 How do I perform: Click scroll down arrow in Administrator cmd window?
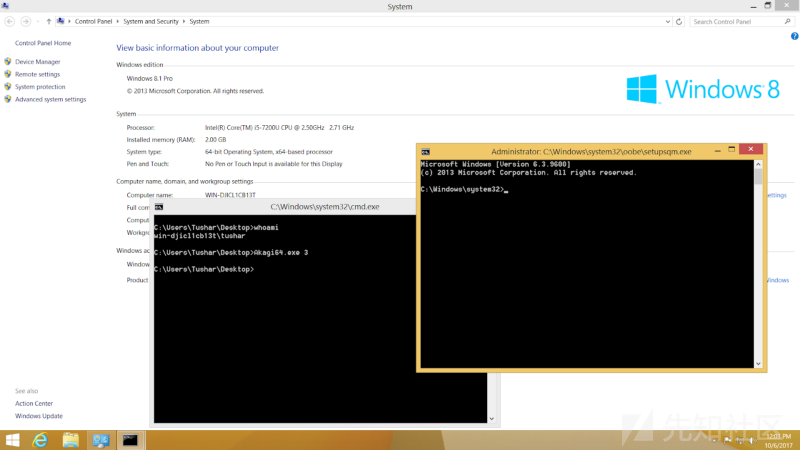click(x=758, y=364)
